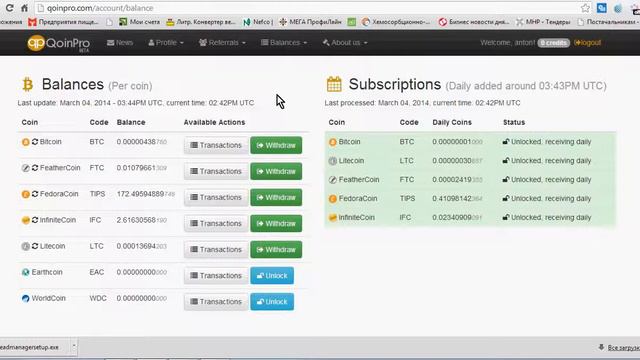
Task: Click the FedoraCoin coin icon in Balances
Action: point(26,194)
